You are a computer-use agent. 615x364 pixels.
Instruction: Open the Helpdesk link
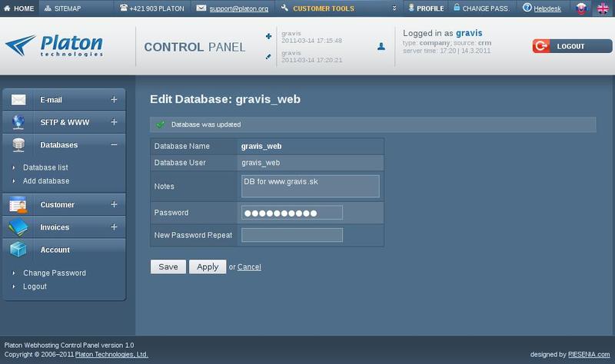pos(547,8)
